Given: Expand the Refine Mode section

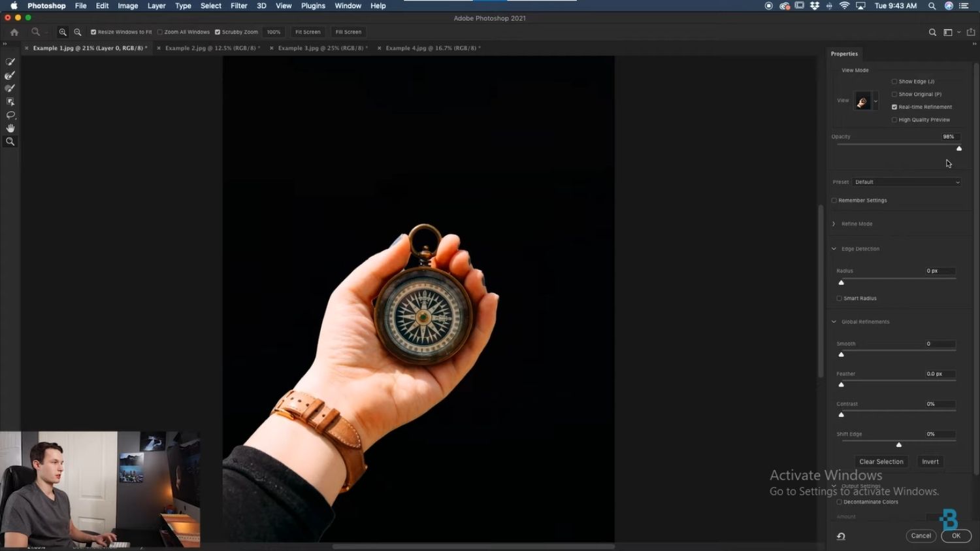Looking at the screenshot, I should click(834, 224).
